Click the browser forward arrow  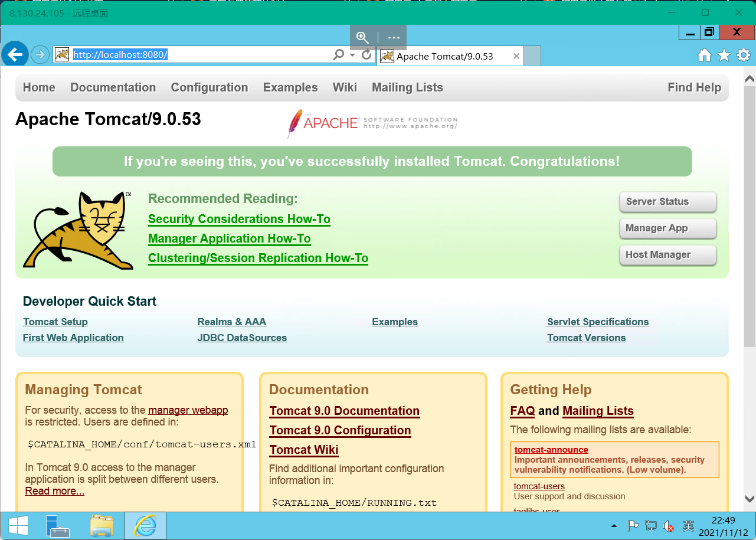[40, 55]
